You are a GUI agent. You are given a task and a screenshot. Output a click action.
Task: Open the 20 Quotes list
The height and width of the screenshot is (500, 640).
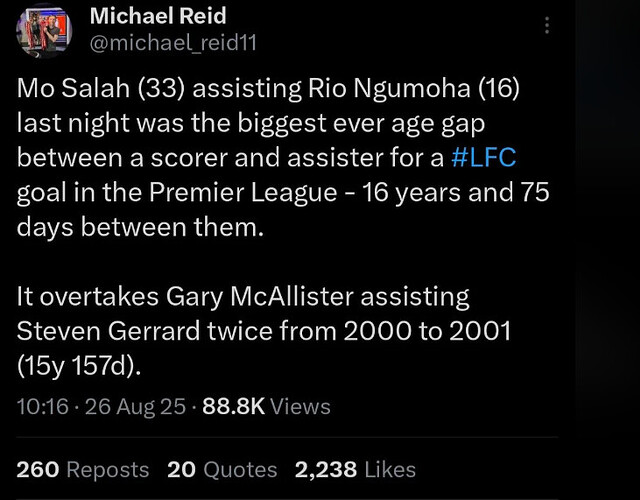click(x=222, y=469)
